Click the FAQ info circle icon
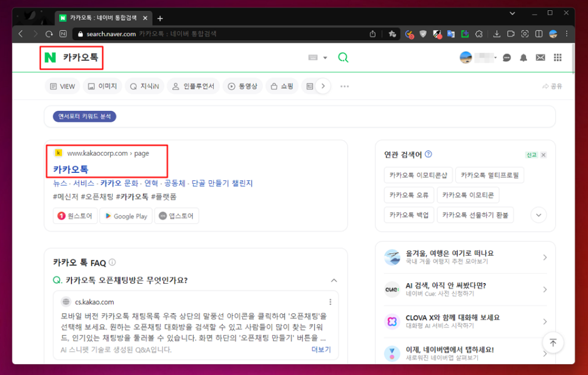Viewport: 588px width, 375px height. click(x=112, y=262)
